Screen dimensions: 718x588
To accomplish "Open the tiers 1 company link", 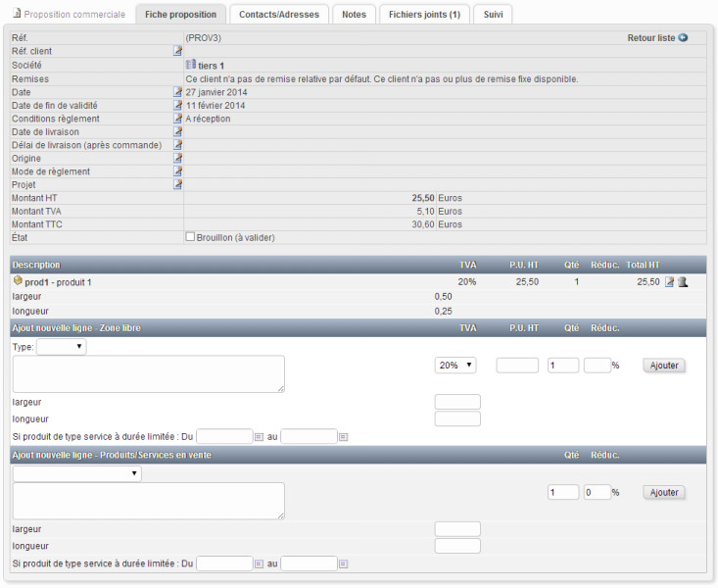I will pos(212,66).
